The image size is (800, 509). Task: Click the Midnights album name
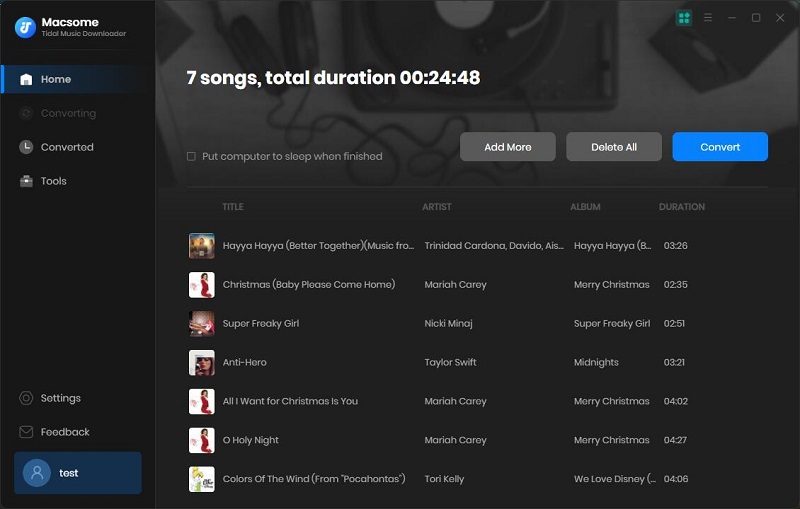pos(596,362)
